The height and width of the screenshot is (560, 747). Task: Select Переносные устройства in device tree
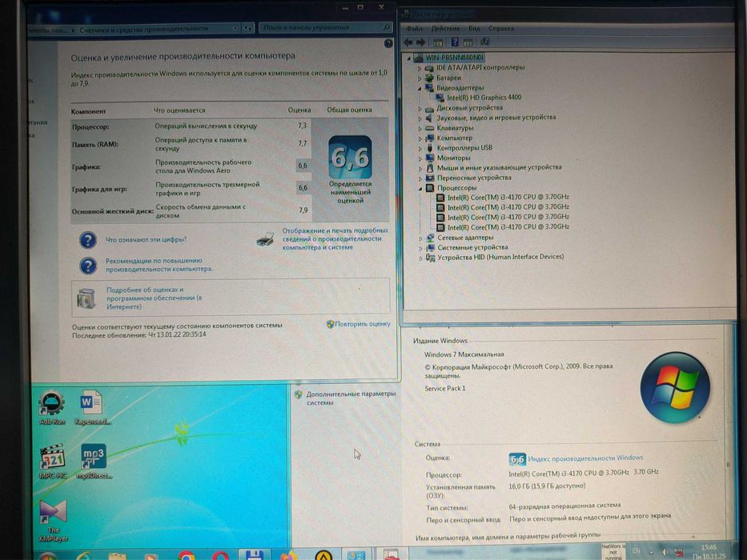474,178
